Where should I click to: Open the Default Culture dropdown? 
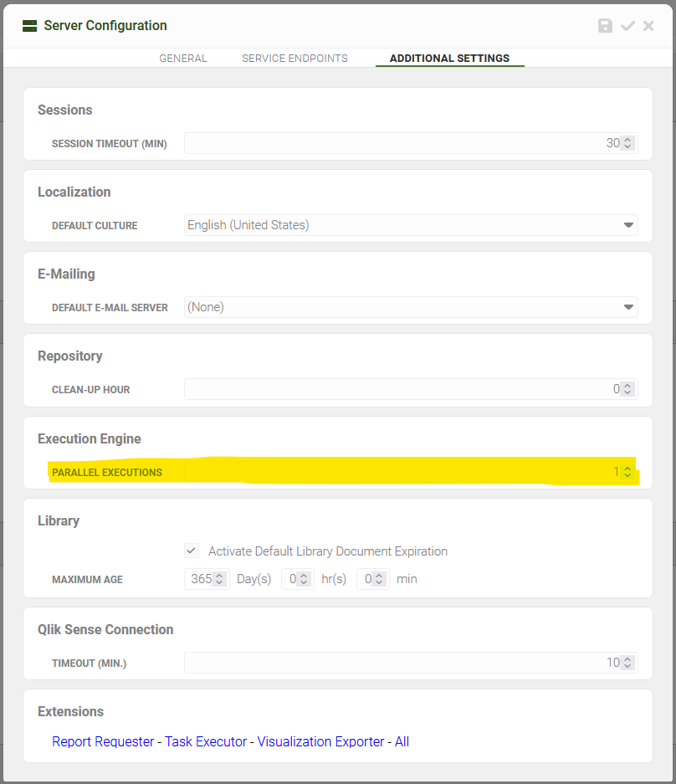[411, 225]
